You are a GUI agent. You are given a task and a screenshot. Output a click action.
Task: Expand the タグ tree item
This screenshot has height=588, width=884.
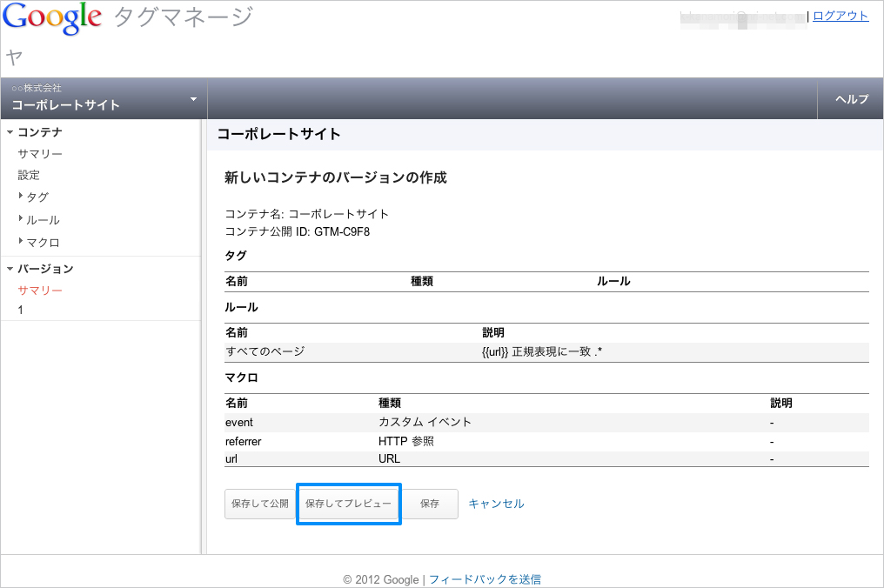tap(21, 197)
